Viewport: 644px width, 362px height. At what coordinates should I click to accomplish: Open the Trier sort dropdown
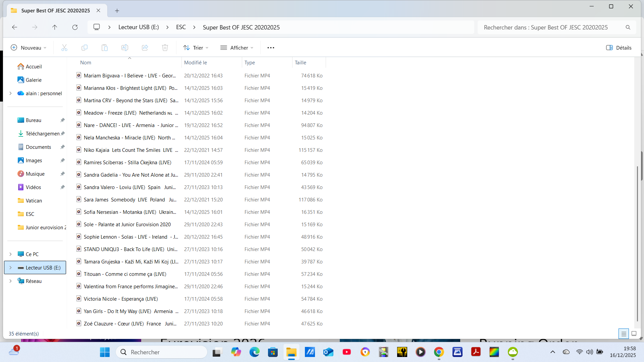pos(196,48)
